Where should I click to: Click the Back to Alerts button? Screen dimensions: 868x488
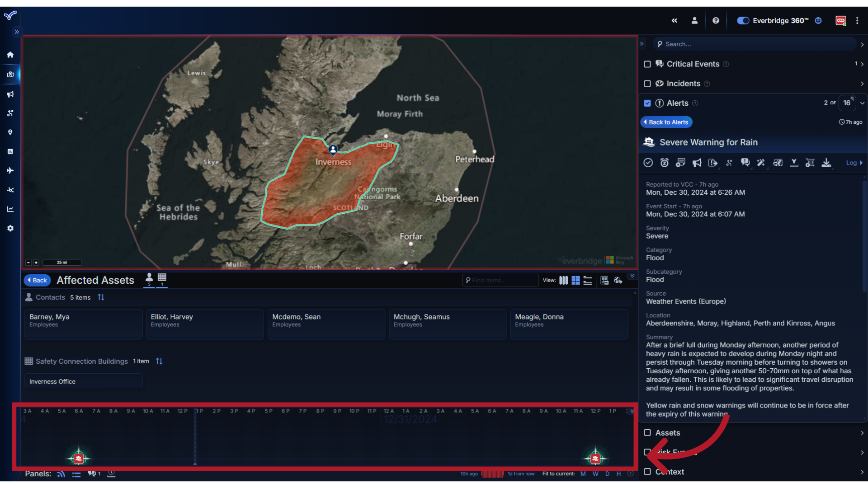pos(666,122)
